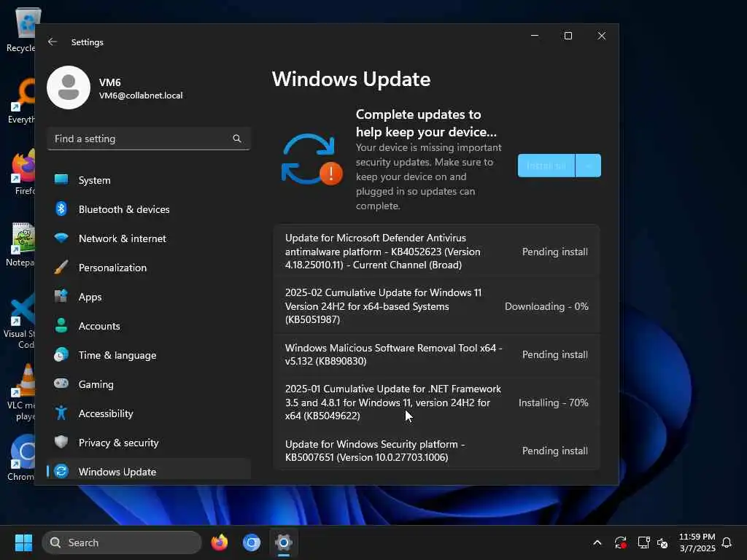Screen dimensions: 747x560
Task: Open System settings category
Action: pyautogui.click(x=149, y=180)
